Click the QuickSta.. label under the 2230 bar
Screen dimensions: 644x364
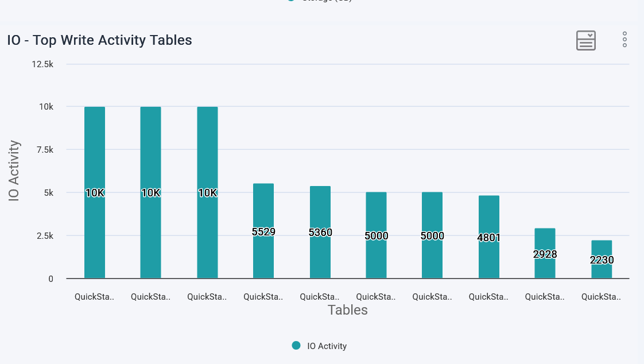[601, 297]
